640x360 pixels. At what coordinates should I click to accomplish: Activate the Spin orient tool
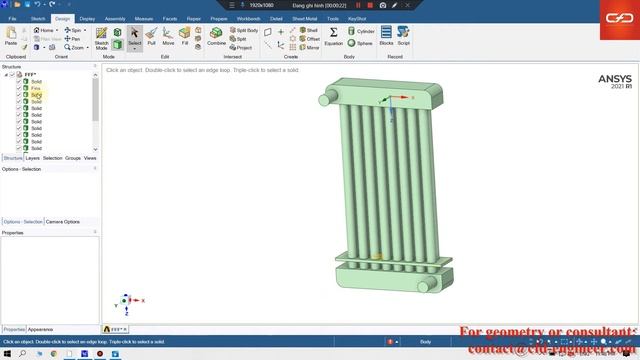click(73, 30)
